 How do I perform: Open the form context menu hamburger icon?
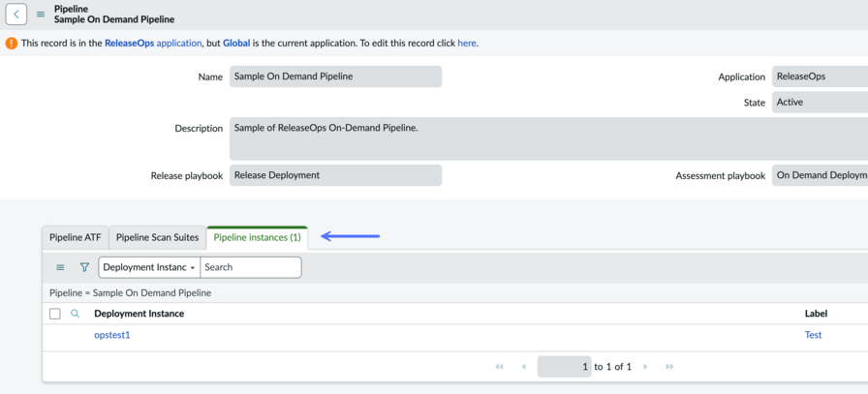(41, 15)
